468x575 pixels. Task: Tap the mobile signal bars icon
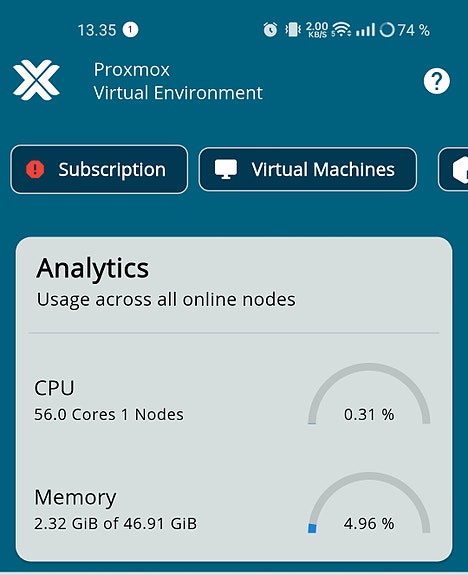click(x=365, y=30)
